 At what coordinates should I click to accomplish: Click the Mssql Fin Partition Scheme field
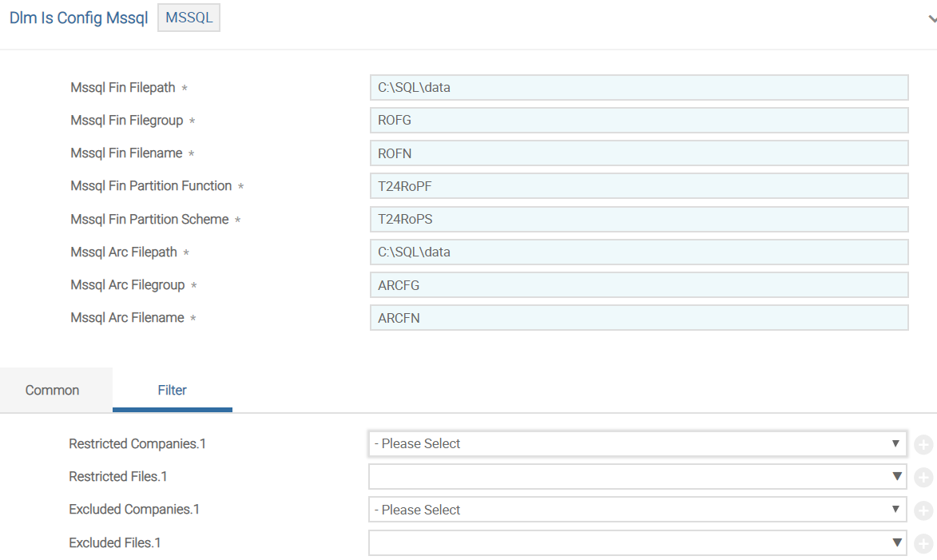pyautogui.click(x=639, y=220)
